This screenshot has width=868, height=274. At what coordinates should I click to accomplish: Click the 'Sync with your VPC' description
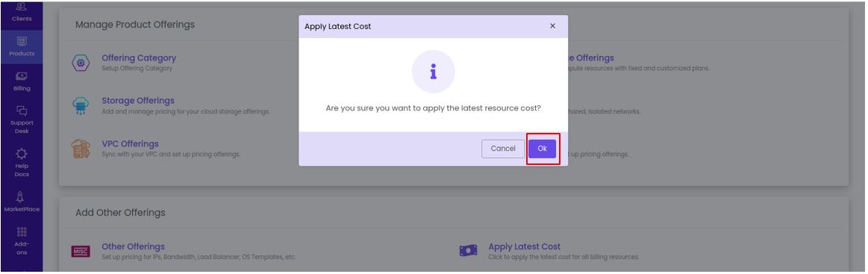click(x=171, y=155)
